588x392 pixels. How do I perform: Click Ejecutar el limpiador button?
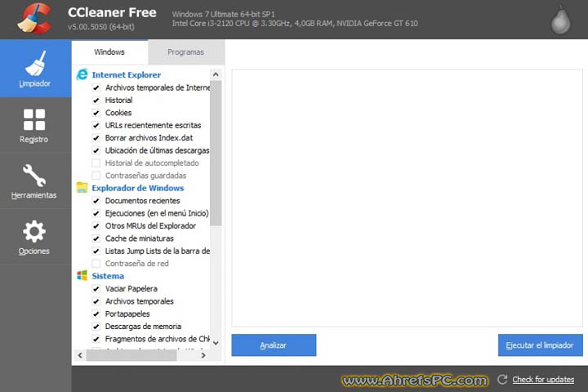[x=541, y=345]
